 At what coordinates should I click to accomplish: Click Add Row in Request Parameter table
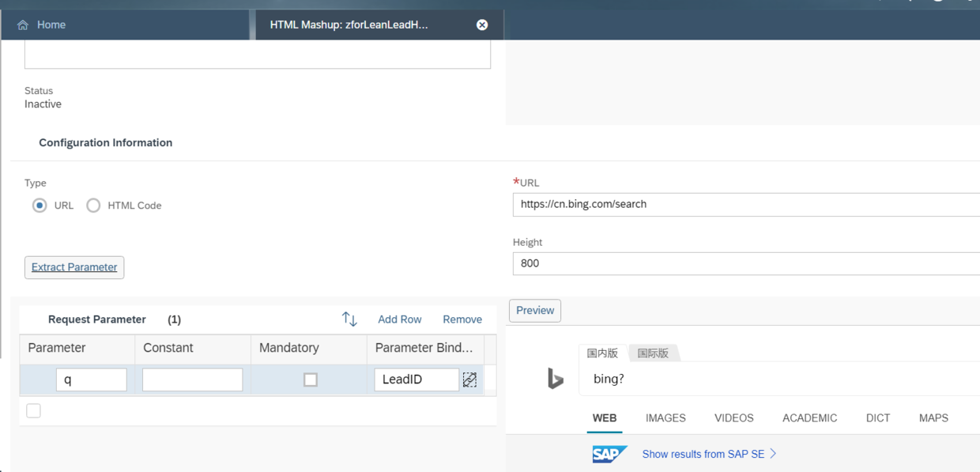point(399,319)
